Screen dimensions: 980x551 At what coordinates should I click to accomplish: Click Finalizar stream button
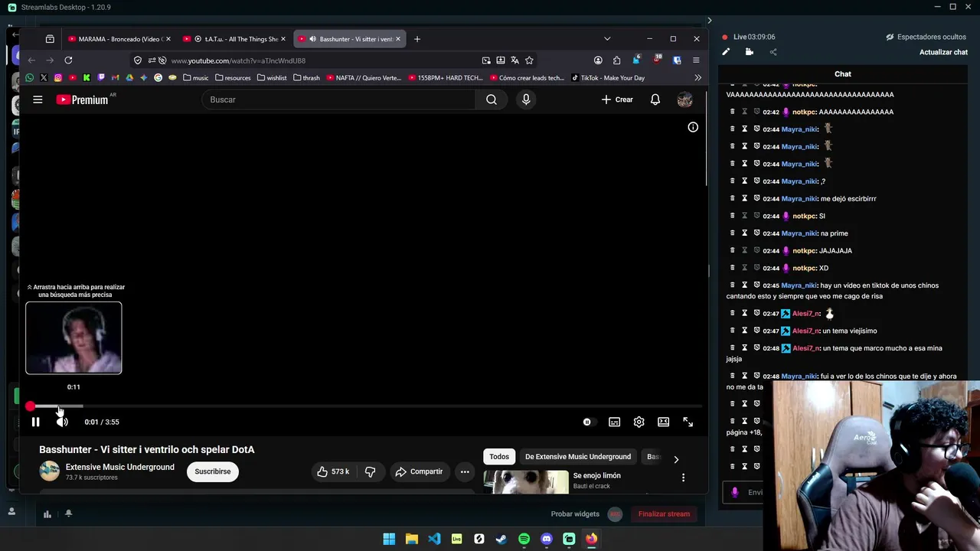coord(664,514)
